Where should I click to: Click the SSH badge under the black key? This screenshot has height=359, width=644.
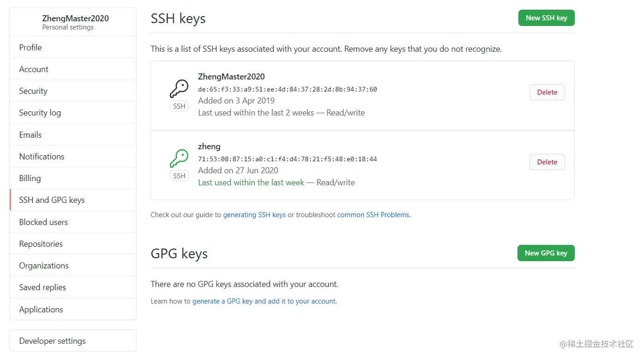click(x=179, y=106)
